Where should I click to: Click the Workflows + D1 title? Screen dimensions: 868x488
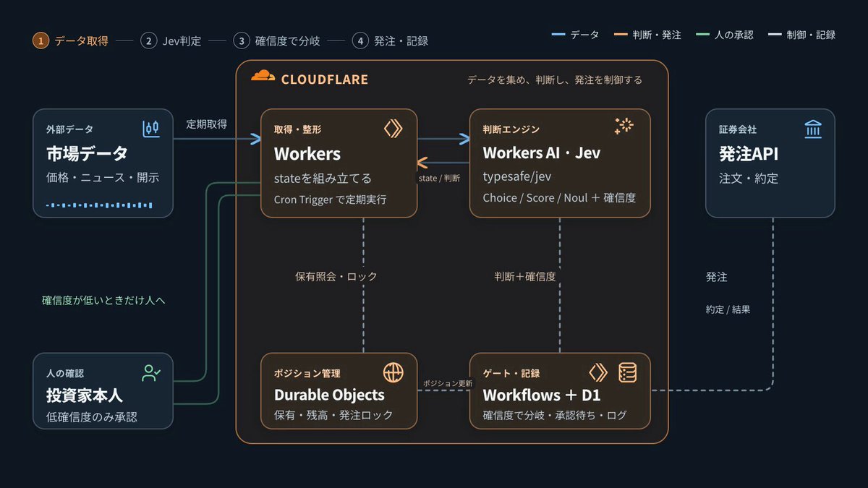click(x=542, y=395)
